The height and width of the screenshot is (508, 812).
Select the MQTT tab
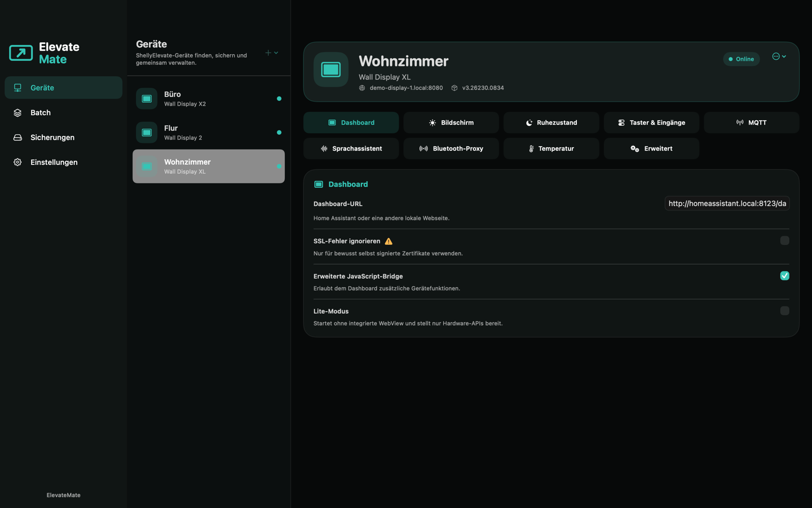click(751, 122)
